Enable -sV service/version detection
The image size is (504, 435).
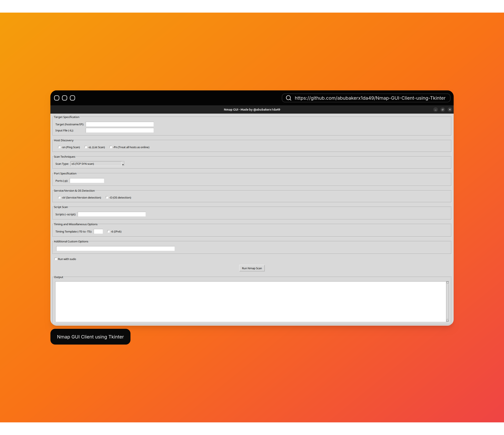59,197
